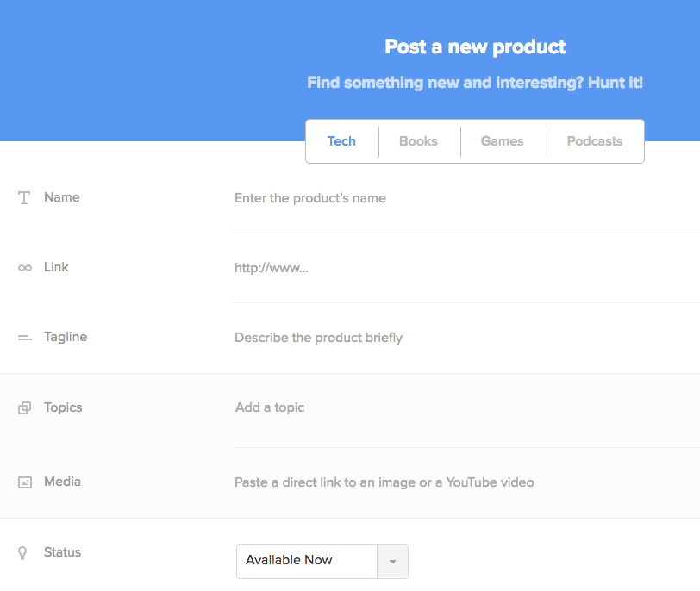The width and height of the screenshot is (700, 591).
Task: Switch to the Books tab
Action: point(418,141)
